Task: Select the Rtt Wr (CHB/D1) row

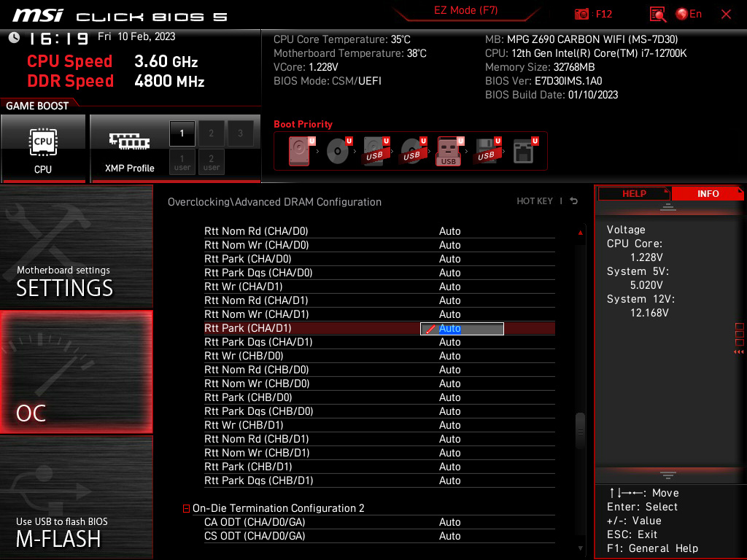Action: (x=379, y=425)
